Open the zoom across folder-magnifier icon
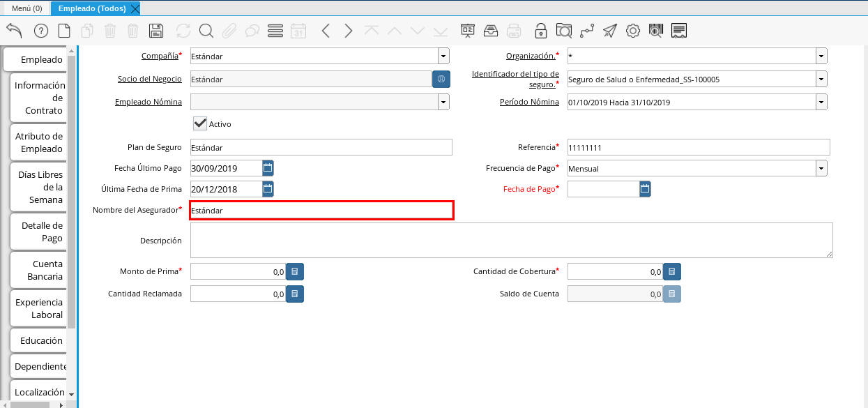The width and height of the screenshot is (868, 408). [564, 31]
